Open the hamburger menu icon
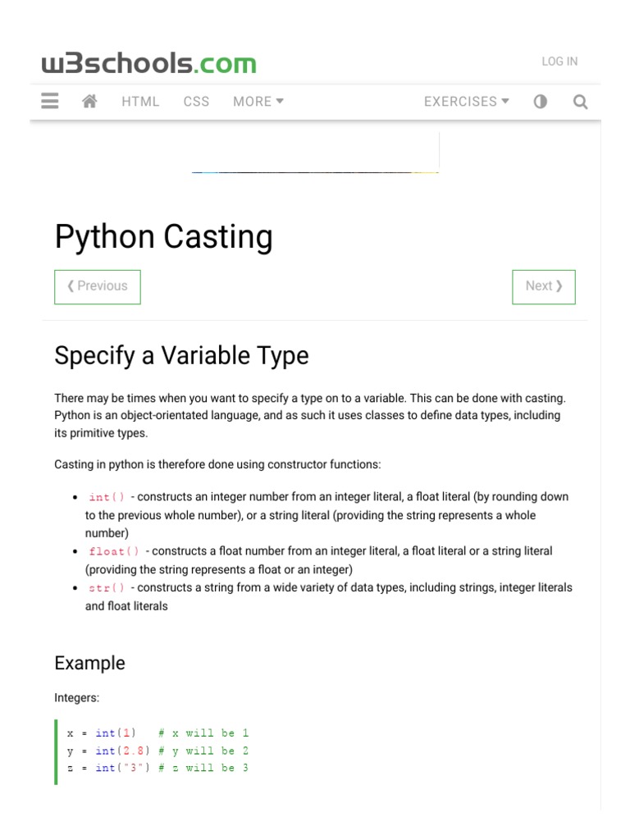This screenshot has height=840, width=630. tap(50, 102)
